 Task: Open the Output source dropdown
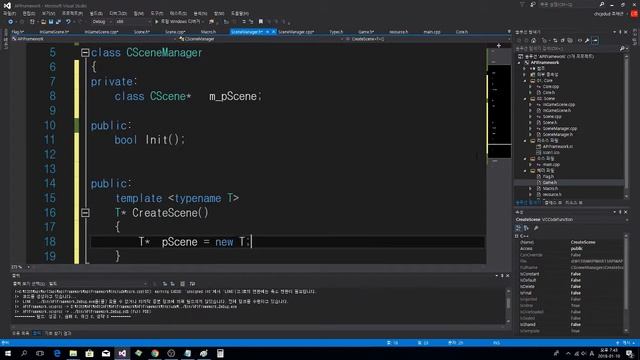coord(98,284)
